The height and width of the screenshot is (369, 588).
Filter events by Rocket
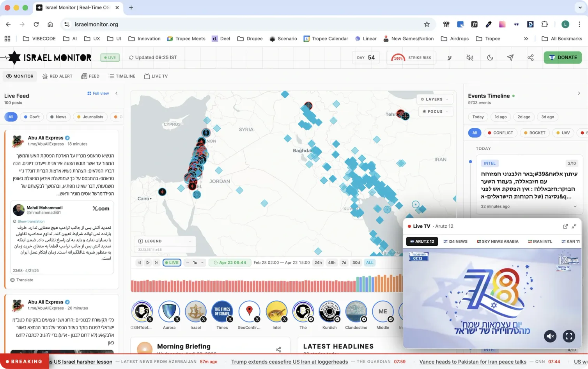click(x=534, y=133)
